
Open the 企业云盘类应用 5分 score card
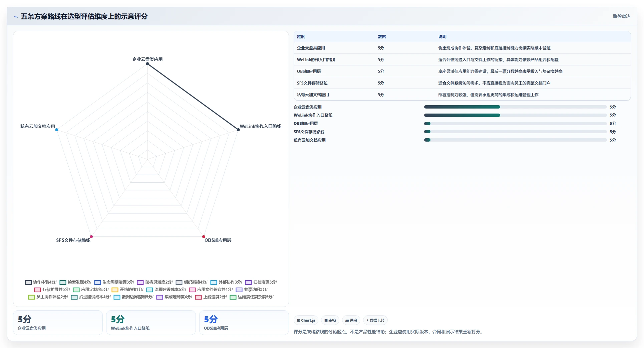pos(58,323)
